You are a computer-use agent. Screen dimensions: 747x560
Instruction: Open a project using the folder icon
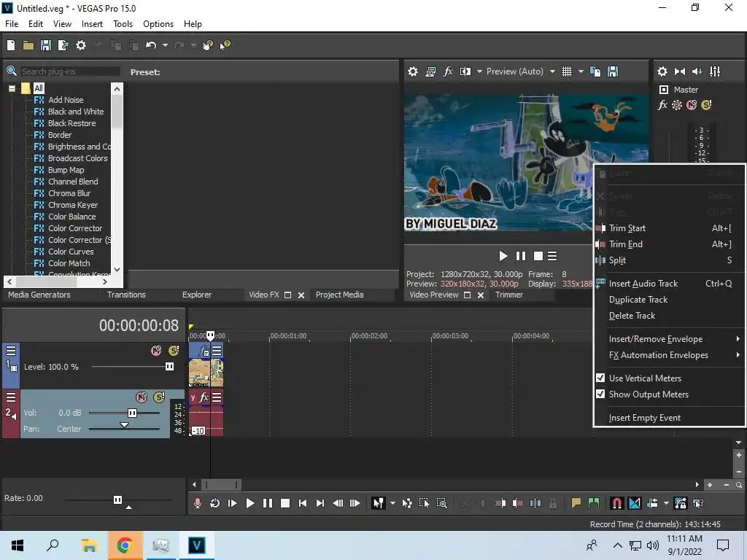28,45
